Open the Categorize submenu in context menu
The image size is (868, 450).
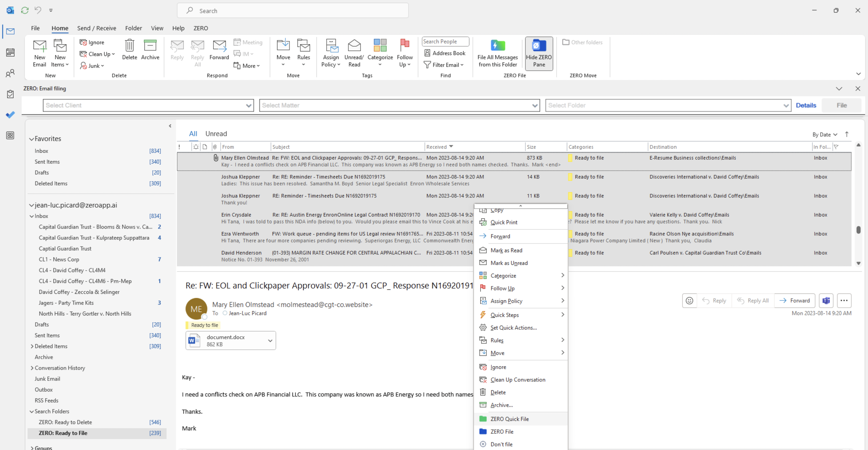520,276
